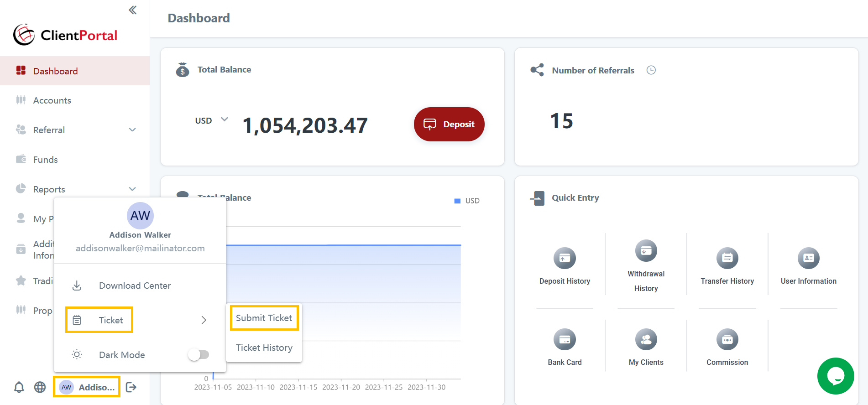Viewport: 868px width, 405px height.
Task: Click the logout icon
Action: coord(131,387)
